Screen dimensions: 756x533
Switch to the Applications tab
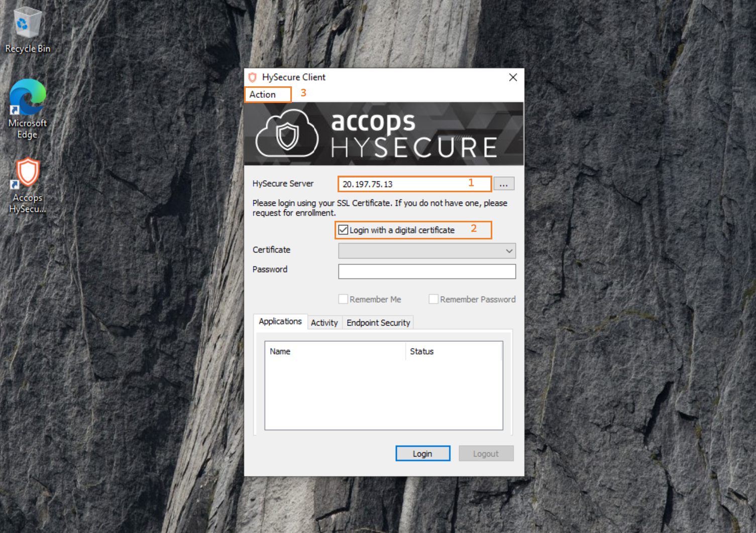pos(280,321)
